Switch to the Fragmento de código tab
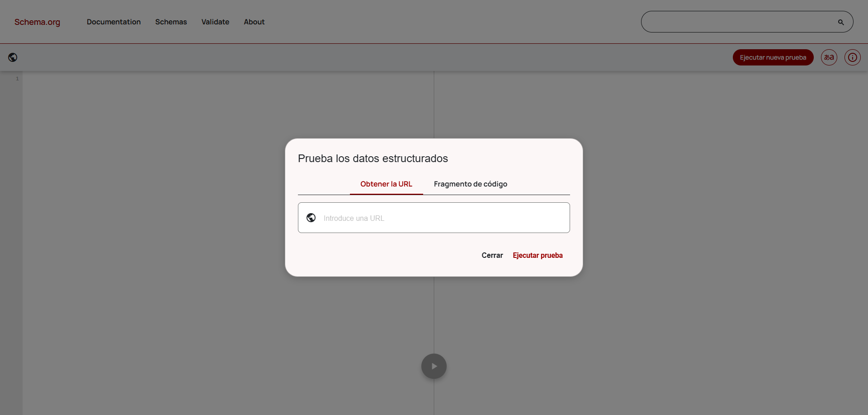The image size is (868, 415). coord(470,184)
